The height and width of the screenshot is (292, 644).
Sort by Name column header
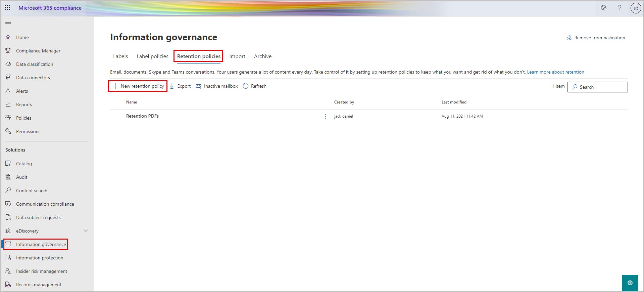[132, 102]
